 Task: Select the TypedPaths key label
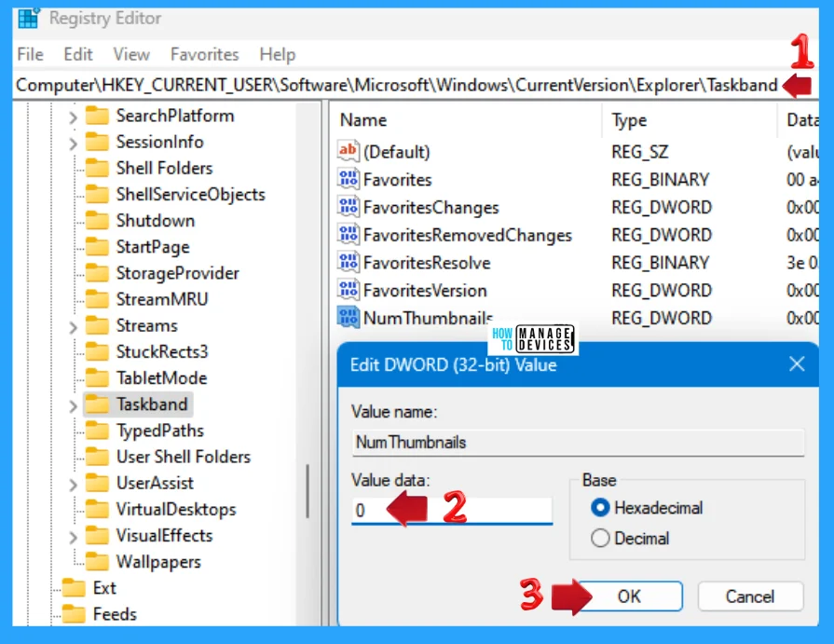160,431
